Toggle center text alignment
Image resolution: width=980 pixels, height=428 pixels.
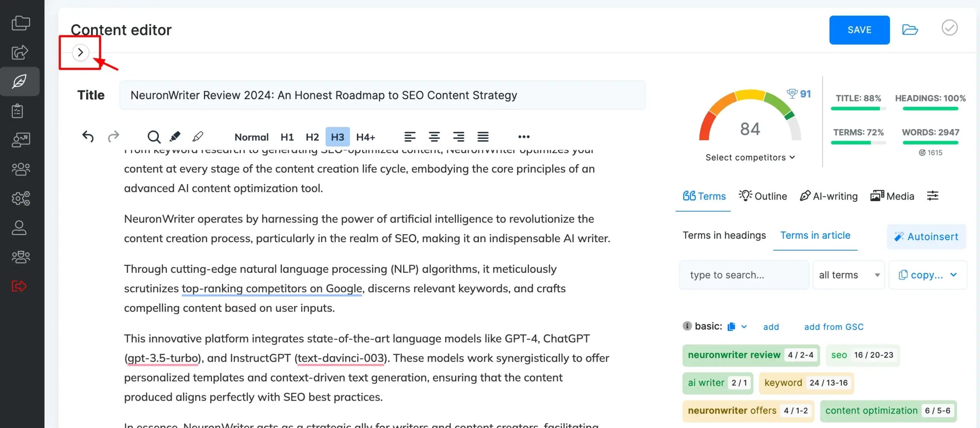(434, 137)
